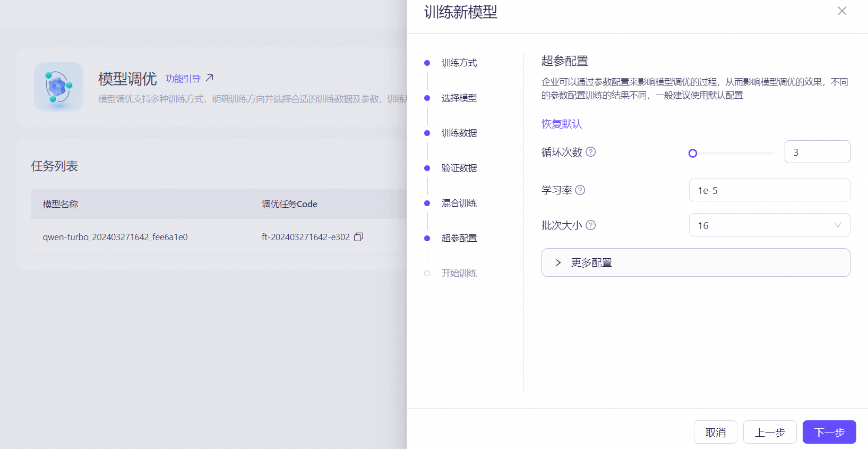Click the external-link arrow beside 功能引导

pos(210,78)
